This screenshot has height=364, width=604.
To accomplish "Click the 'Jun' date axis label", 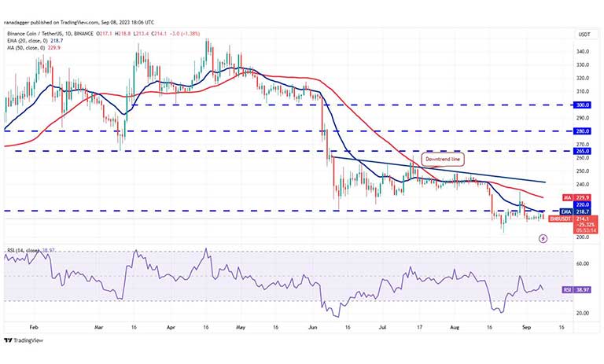I will click(x=312, y=327).
